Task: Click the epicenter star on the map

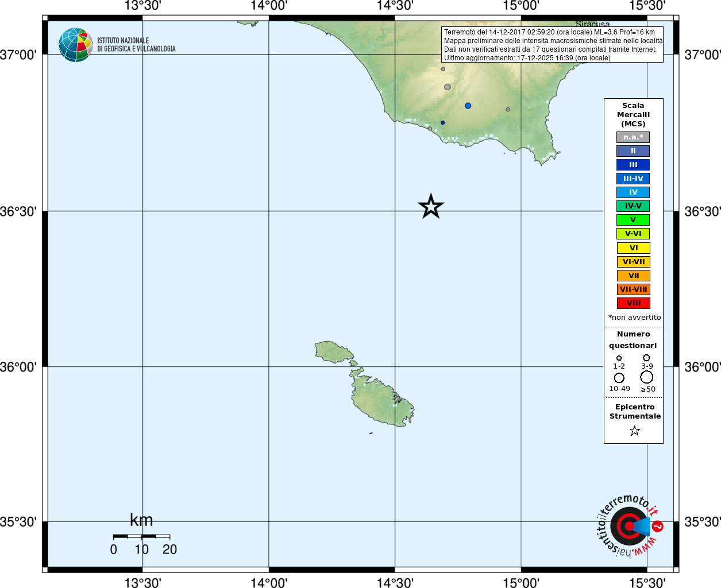Action: point(431,207)
